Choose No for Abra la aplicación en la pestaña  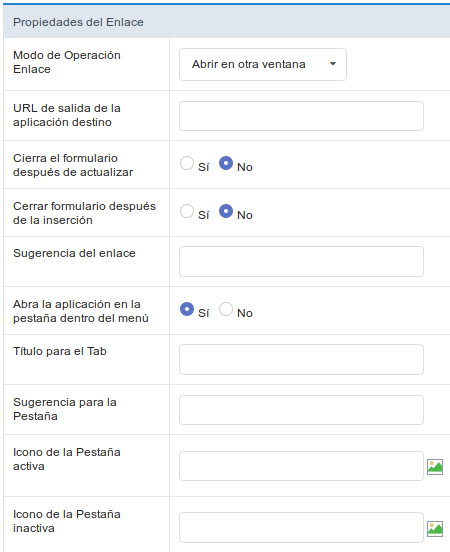click(x=226, y=309)
